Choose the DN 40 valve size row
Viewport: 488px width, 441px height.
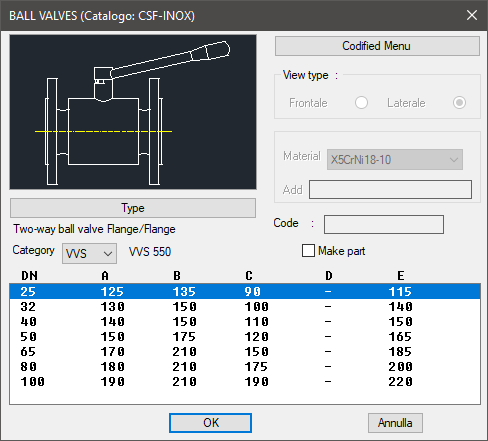point(245,322)
